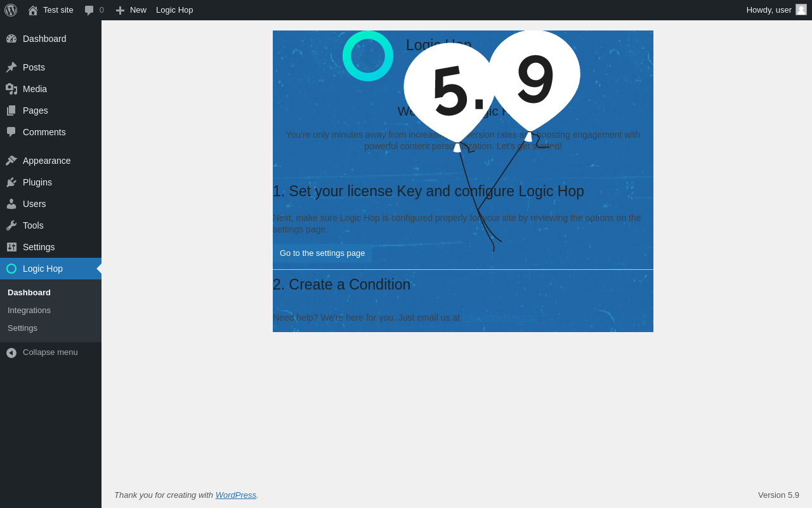Open the Posts menu
Viewport: 812px width, 508px height.
(51, 67)
